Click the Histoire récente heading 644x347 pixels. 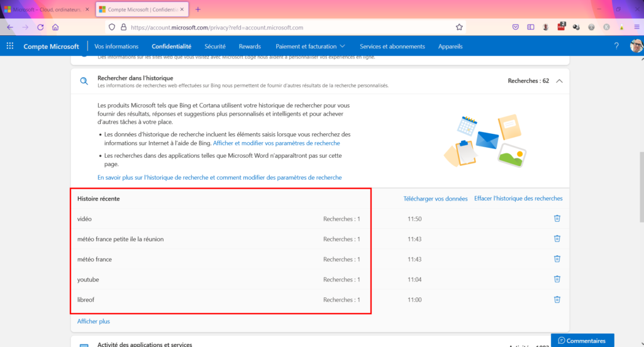99,199
